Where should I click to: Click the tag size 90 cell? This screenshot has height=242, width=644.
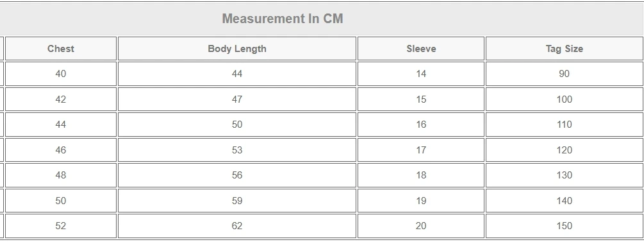565,74
